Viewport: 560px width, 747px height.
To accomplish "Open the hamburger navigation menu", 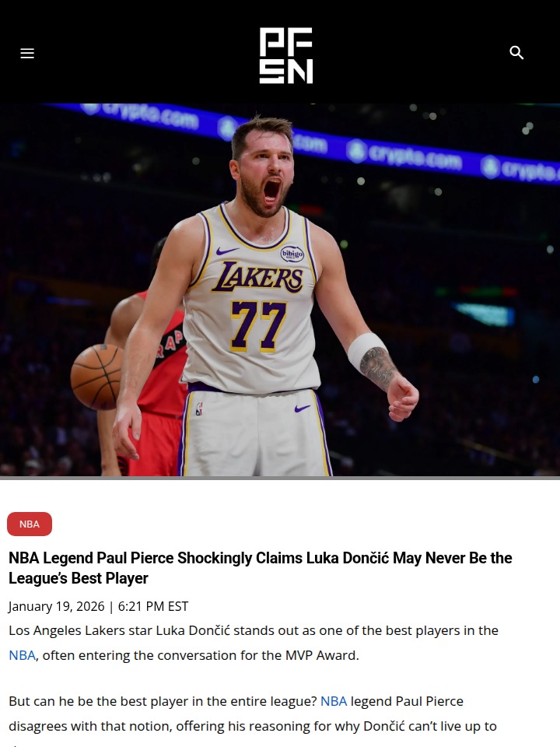I will pos(27,54).
